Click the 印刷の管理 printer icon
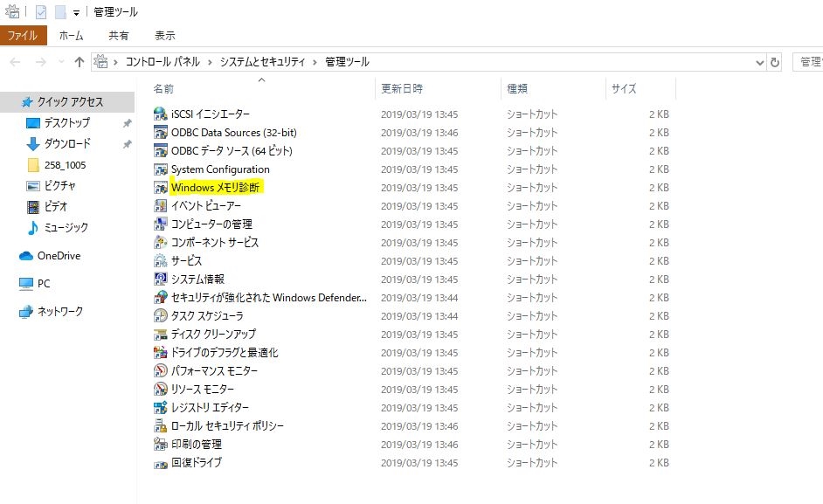The height and width of the screenshot is (504, 823). point(160,444)
